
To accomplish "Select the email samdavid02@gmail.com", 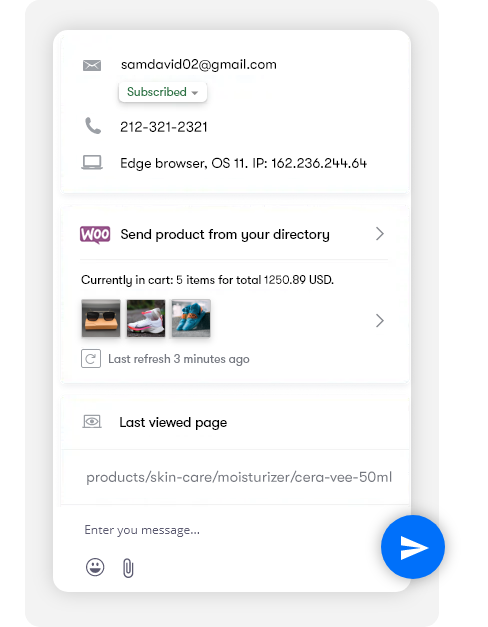I will (x=199, y=64).
